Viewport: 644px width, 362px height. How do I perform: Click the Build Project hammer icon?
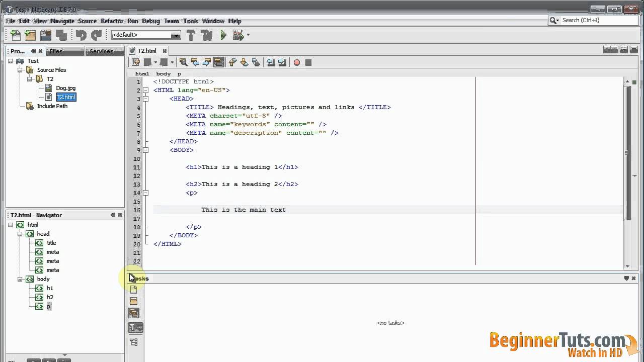[x=191, y=35]
